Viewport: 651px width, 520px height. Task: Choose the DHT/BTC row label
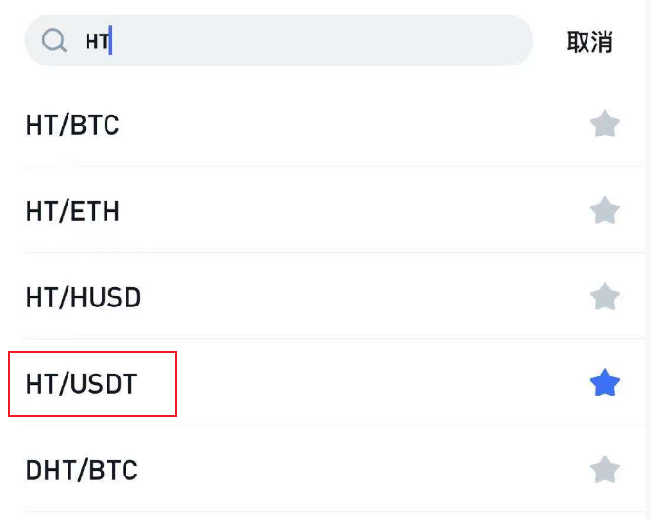tap(81, 470)
